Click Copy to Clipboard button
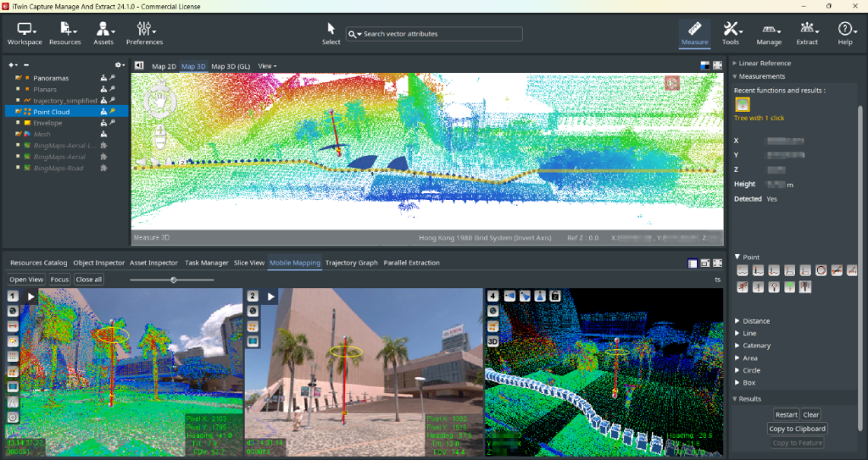This screenshot has width=868, height=460. (797, 429)
